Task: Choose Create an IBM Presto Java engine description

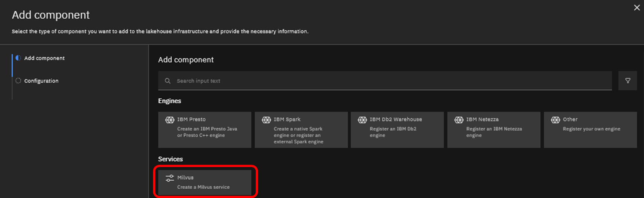Action: 207,132
